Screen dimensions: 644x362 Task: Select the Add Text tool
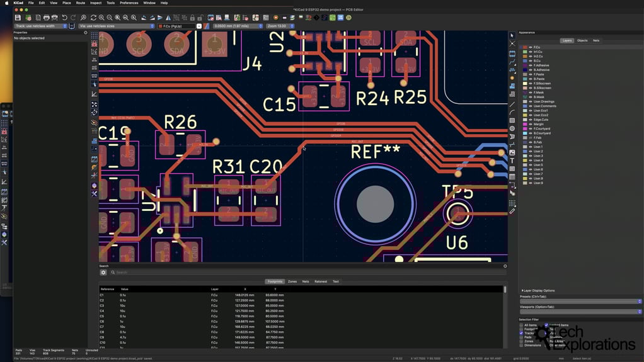(512, 161)
